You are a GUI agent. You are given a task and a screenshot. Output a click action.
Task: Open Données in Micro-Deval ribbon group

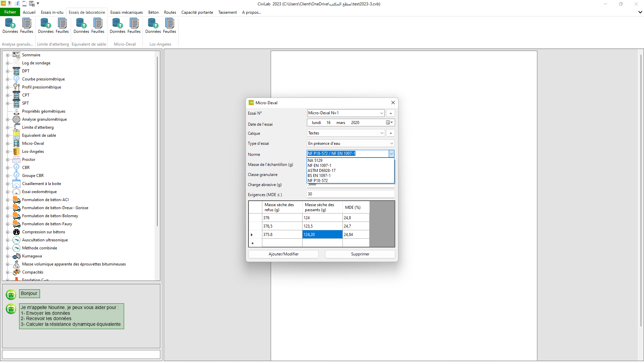(117, 26)
